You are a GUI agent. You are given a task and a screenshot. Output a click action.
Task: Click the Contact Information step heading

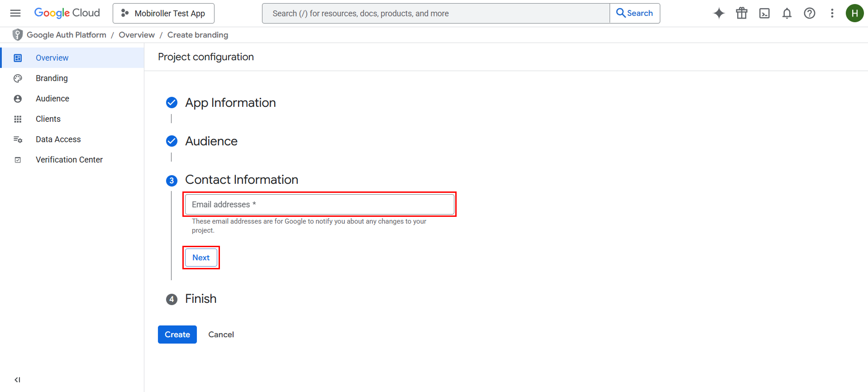242,180
